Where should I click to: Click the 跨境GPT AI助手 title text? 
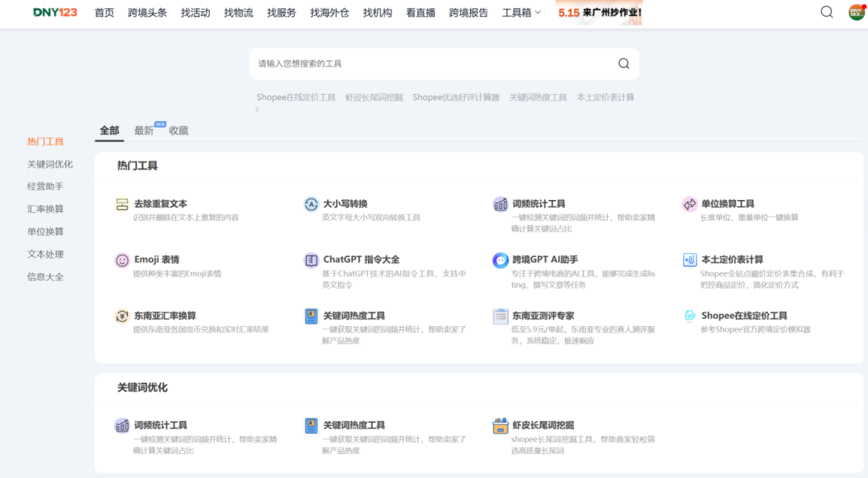545,259
